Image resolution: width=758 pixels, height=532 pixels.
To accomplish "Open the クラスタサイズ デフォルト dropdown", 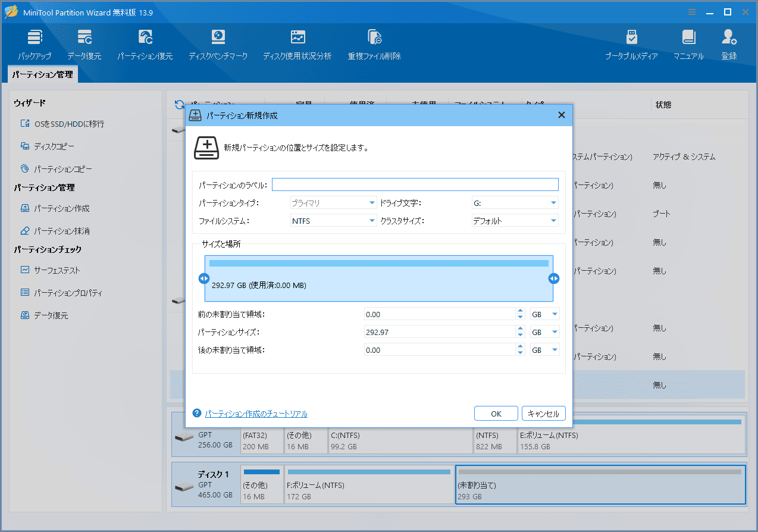I will [515, 221].
